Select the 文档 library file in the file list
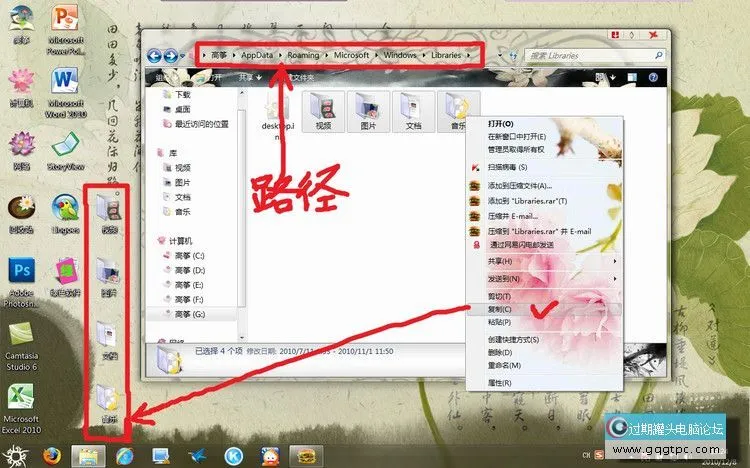This screenshot has height=468, width=750. [413, 111]
